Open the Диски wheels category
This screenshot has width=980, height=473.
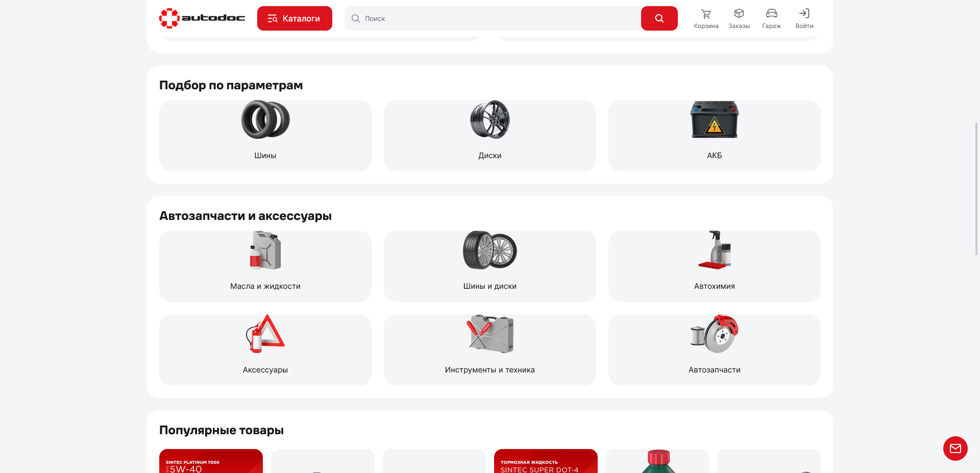tap(489, 135)
